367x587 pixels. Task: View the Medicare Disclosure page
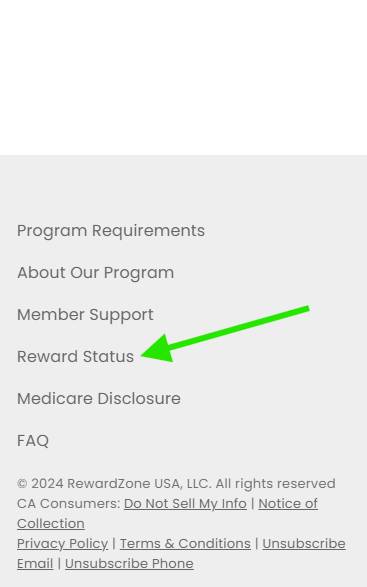(99, 398)
